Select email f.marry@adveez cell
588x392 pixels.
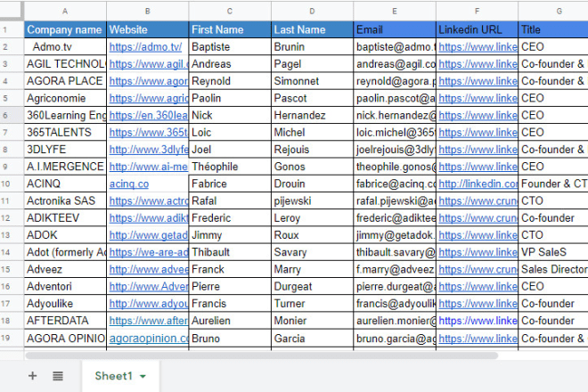[x=395, y=269]
